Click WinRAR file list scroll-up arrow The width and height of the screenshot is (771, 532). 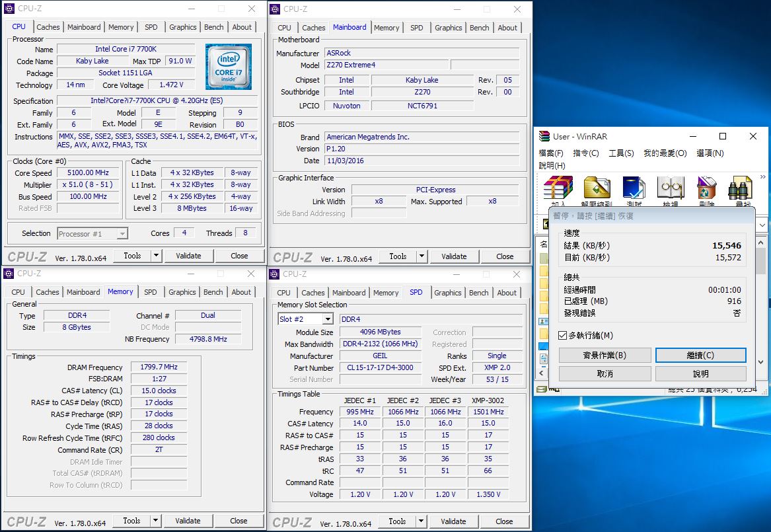760,242
